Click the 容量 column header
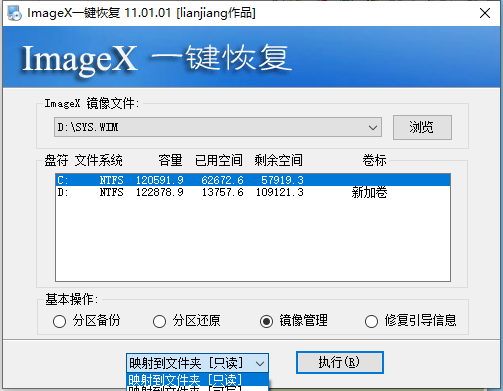Viewport: 503px width, 391px height. click(x=170, y=160)
